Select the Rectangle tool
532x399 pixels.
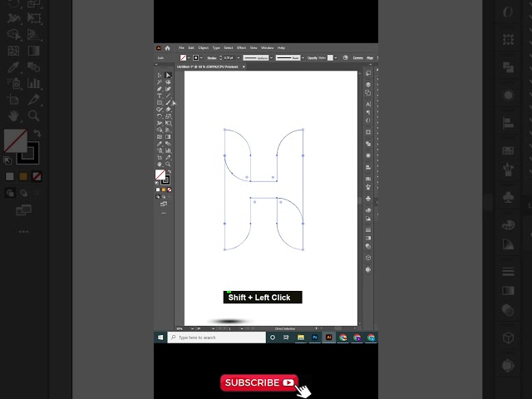pos(160,102)
